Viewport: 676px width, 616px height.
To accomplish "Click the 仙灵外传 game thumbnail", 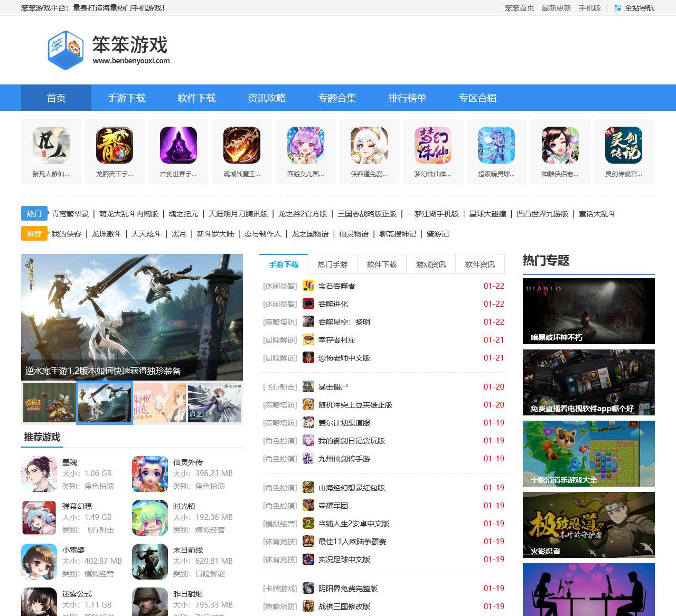I will click(150, 473).
